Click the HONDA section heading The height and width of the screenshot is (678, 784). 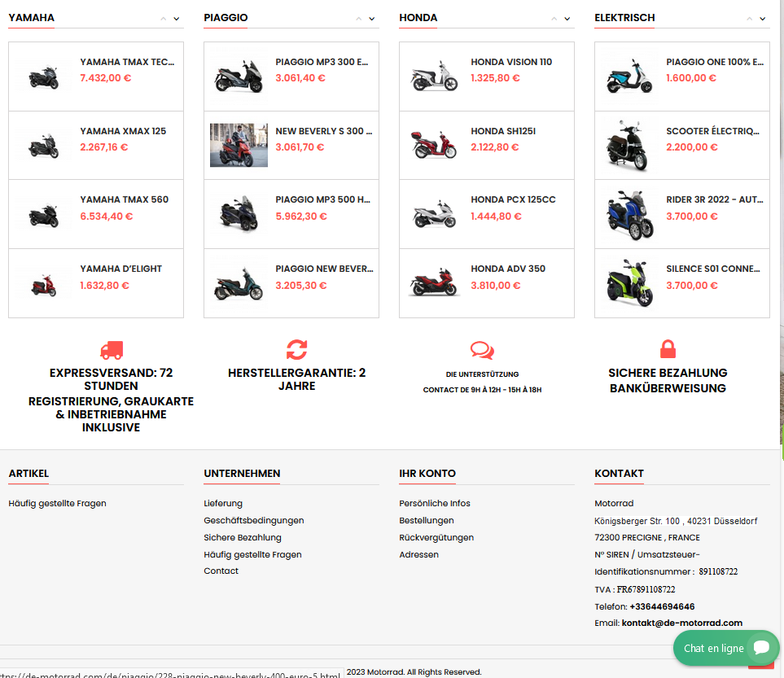[x=418, y=18]
